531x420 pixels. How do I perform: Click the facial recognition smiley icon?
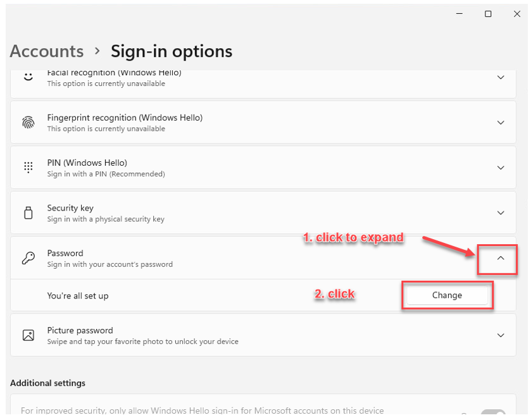pos(28,77)
